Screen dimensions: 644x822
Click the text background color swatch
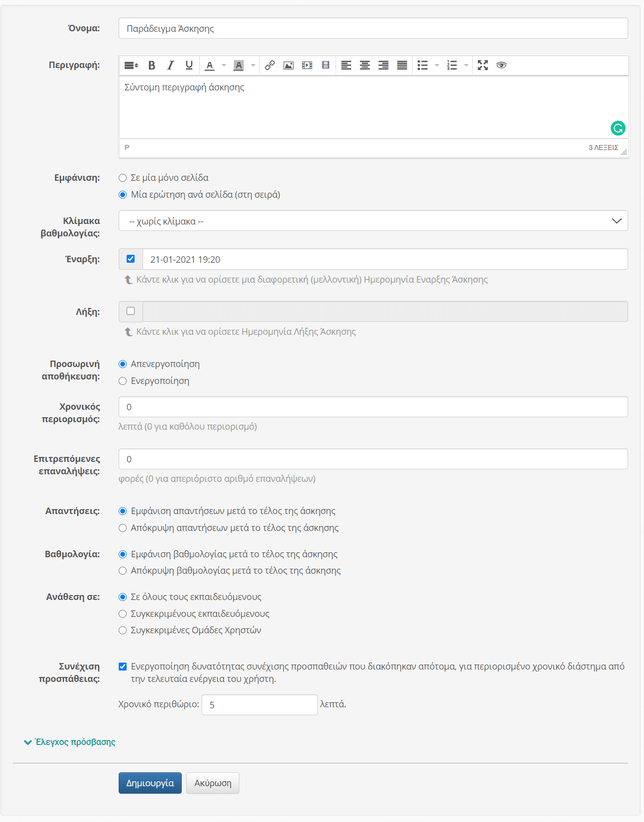[x=239, y=66]
